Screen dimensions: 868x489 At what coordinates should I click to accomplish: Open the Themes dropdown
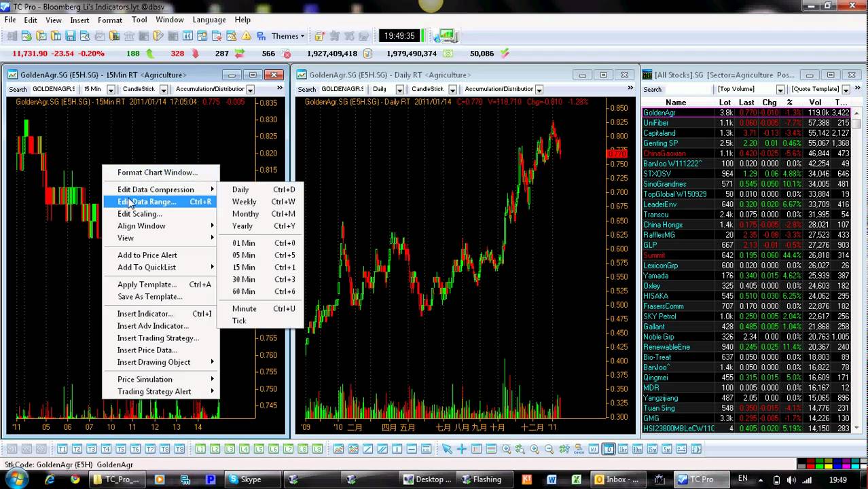click(288, 36)
